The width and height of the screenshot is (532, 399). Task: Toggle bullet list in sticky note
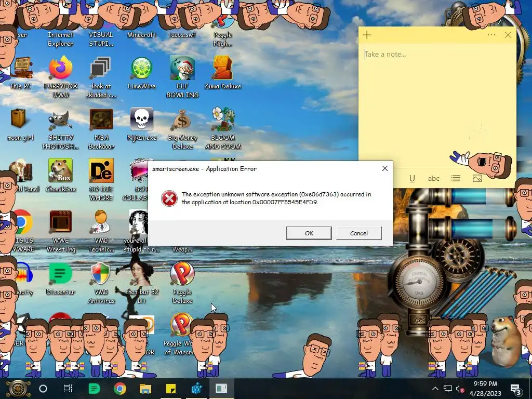(x=455, y=179)
